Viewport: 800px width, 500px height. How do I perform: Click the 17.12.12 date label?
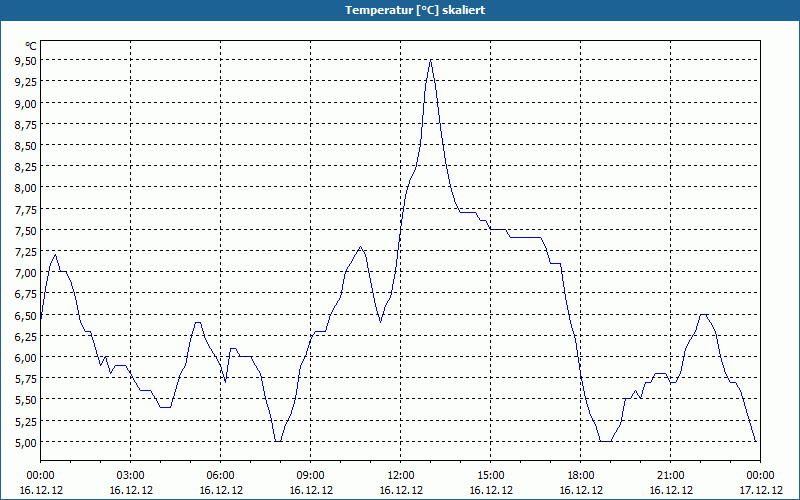(761, 490)
